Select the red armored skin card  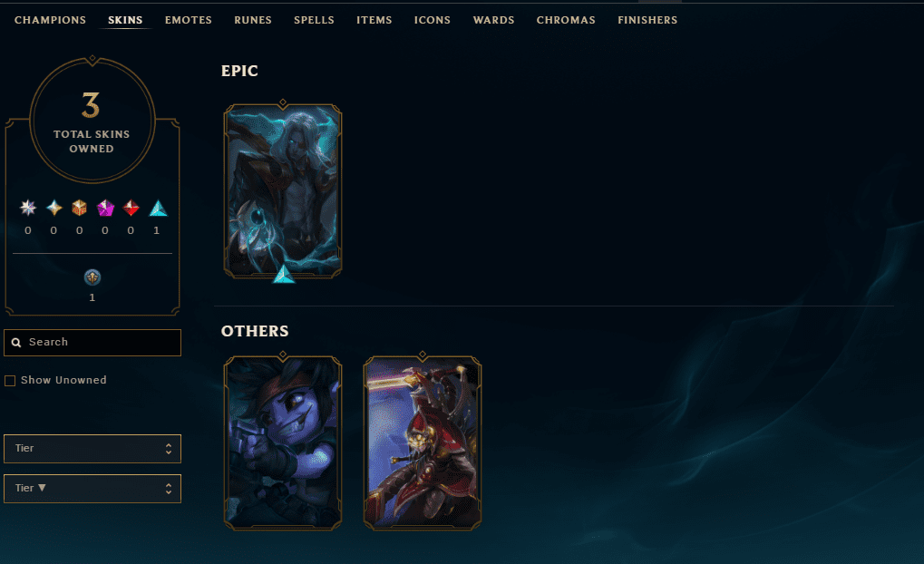click(423, 443)
